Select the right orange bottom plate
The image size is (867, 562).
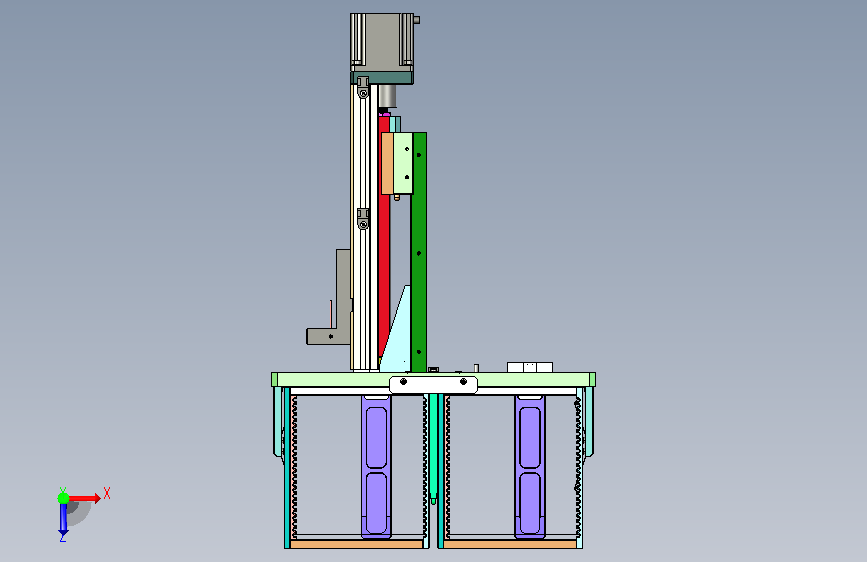(510, 544)
